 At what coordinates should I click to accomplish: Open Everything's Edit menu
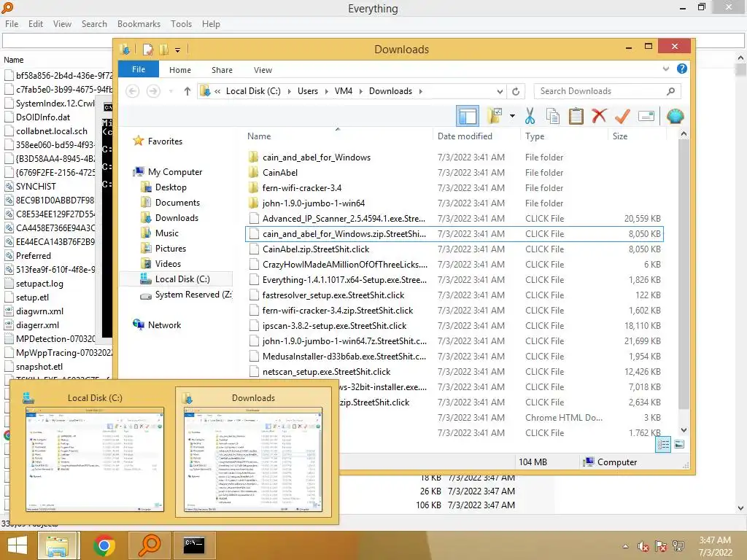pos(36,24)
